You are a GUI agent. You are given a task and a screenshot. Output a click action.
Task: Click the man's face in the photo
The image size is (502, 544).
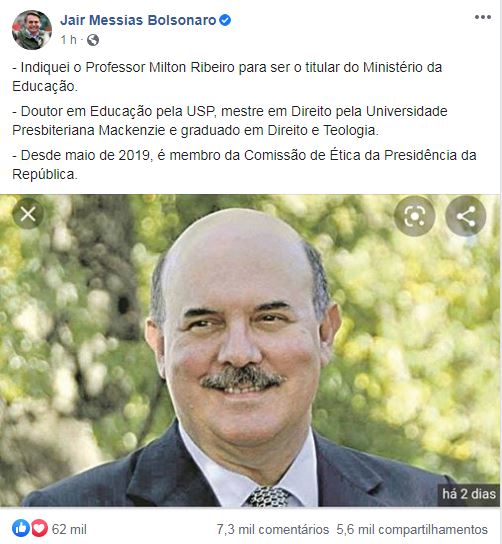point(240,333)
